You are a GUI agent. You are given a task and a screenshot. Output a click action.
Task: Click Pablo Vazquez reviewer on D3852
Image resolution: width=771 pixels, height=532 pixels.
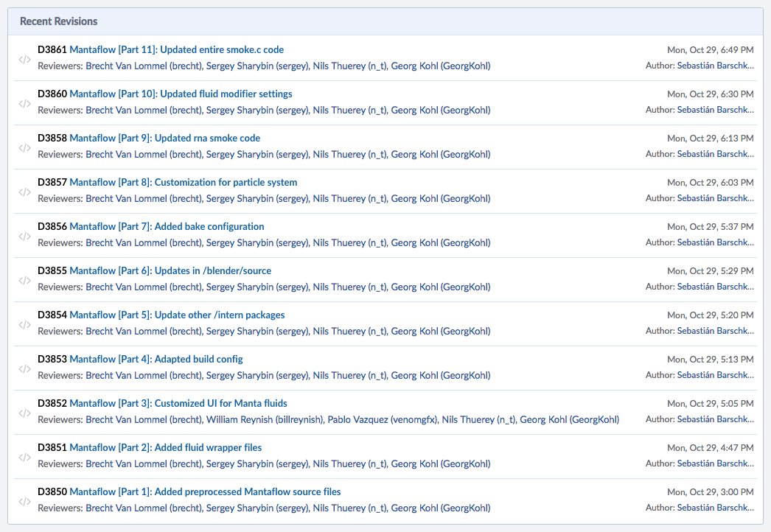pyautogui.click(x=382, y=420)
